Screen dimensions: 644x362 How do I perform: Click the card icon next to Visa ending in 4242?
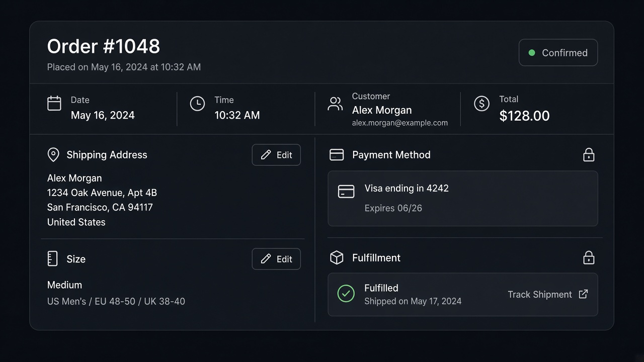(x=346, y=191)
